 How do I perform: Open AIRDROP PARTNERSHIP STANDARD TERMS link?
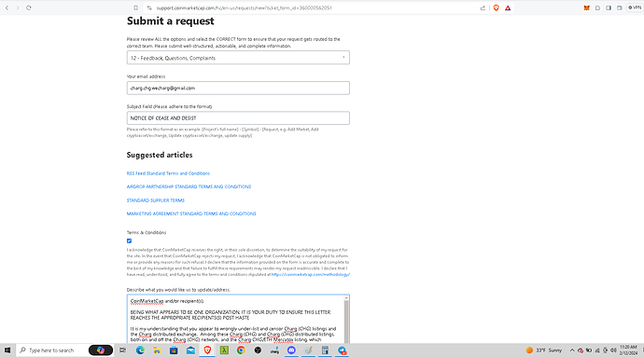tap(189, 186)
